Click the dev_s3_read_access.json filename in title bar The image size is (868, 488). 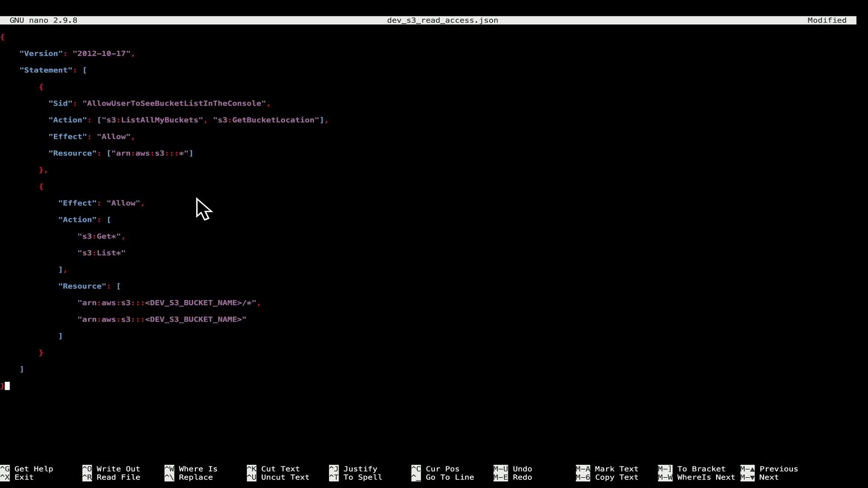pos(442,20)
